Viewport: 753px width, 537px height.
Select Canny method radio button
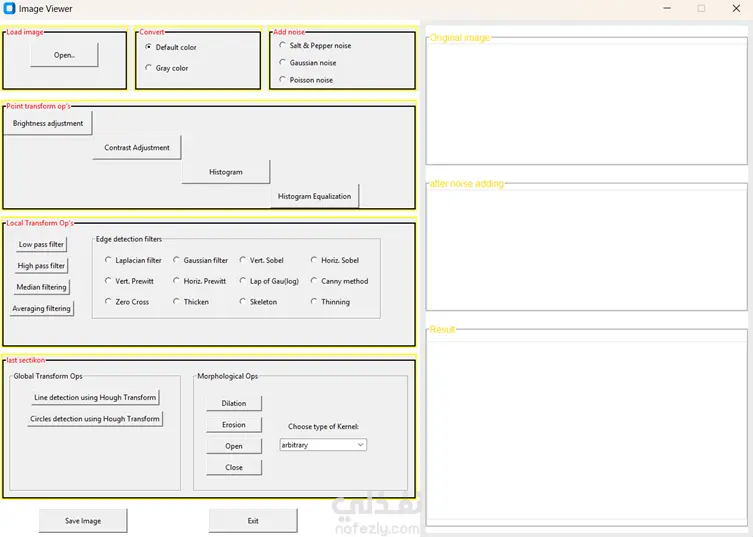point(314,280)
